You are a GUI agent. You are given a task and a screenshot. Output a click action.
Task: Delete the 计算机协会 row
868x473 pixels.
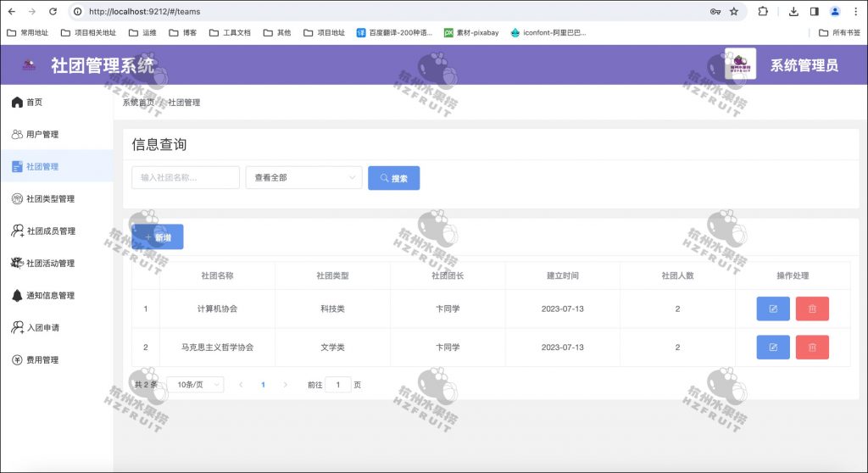(812, 309)
